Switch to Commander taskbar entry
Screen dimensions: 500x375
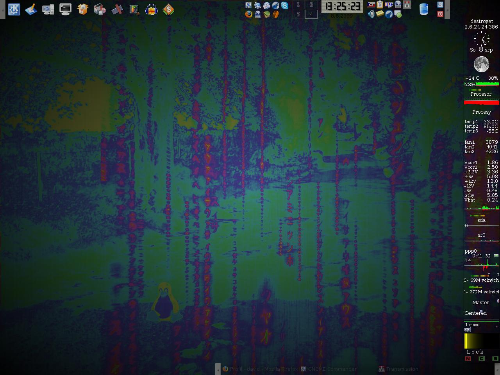[x=328, y=369]
